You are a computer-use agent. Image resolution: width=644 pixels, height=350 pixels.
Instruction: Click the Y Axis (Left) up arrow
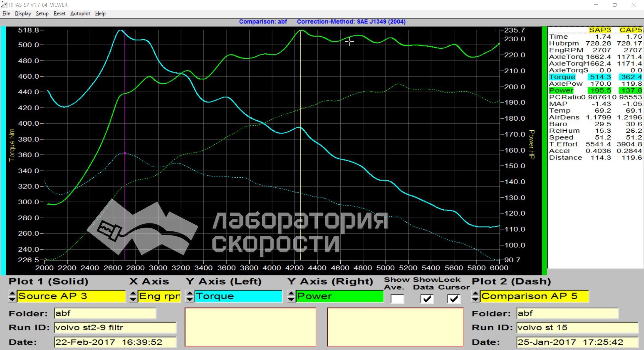[190, 293]
